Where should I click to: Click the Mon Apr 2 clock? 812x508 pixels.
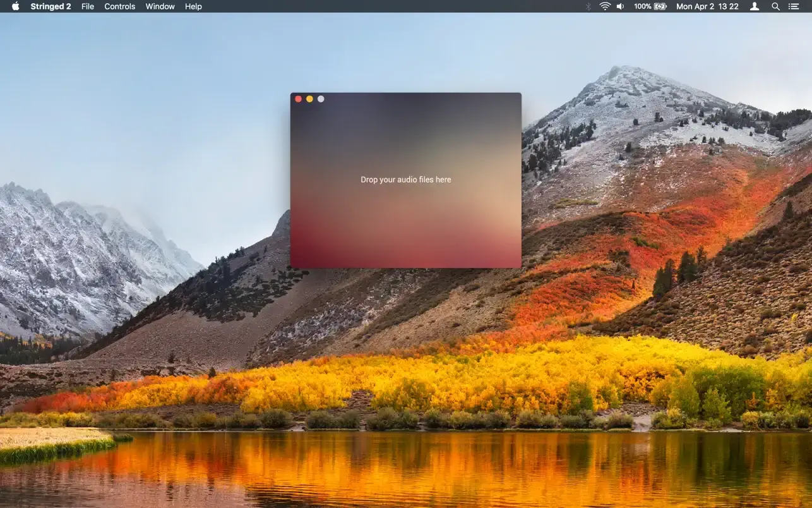coord(707,6)
